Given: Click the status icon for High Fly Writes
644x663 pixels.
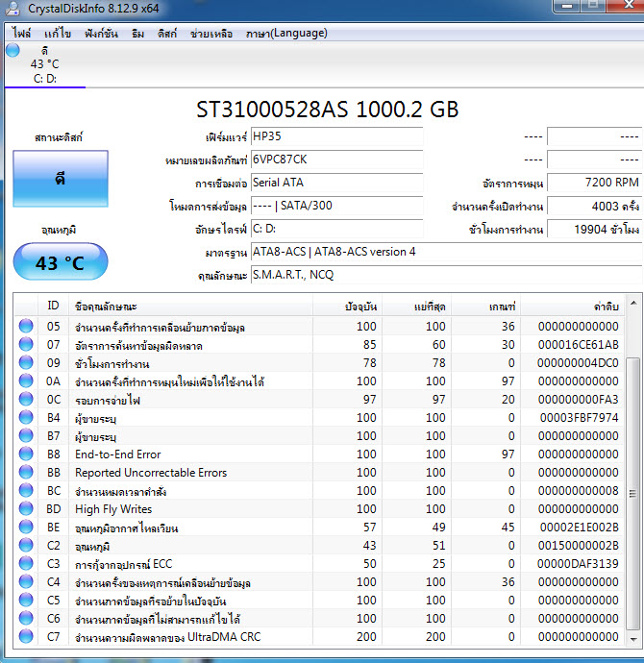Looking at the screenshot, I should pos(26,509).
